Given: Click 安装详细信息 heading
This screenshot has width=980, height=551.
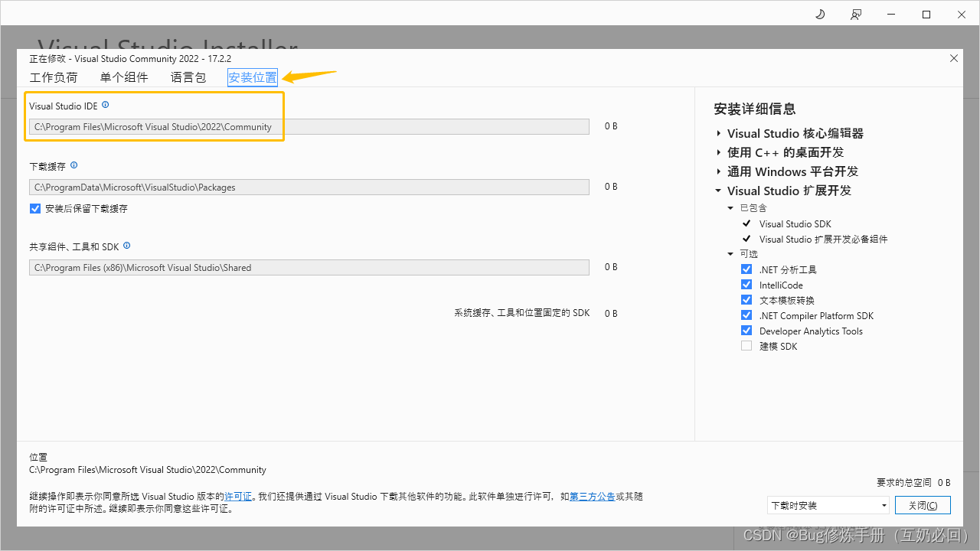Looking at the screenshot, I should [755, 109].
